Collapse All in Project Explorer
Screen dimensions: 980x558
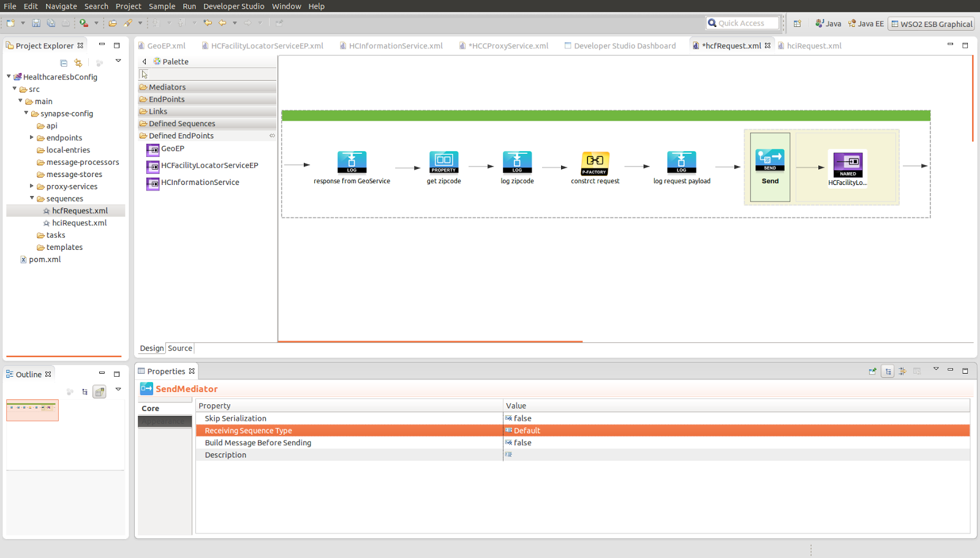64,62
